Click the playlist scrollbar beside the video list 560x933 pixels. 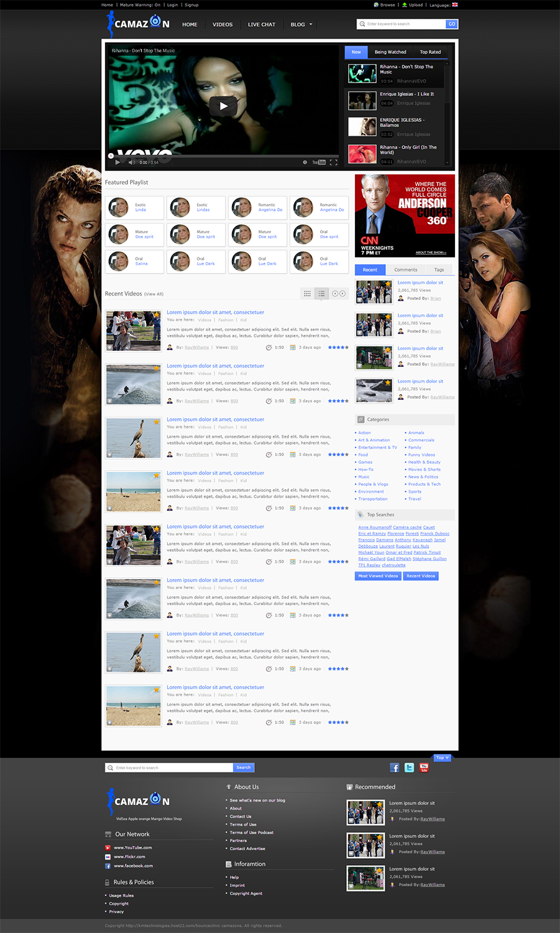(x=447, y=112)
